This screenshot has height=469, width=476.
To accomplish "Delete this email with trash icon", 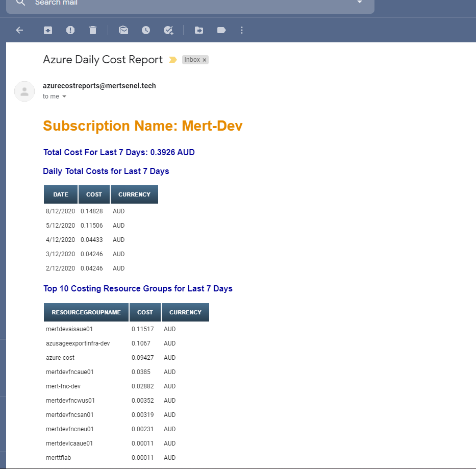I will tap(93, 30).
